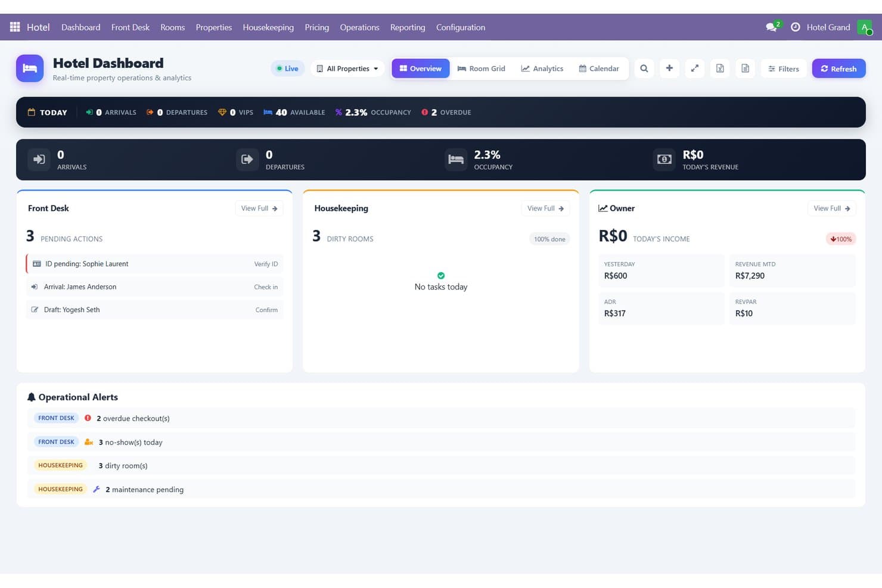This screenshot has height=588, width=882.
Task: Switch to the Overview tab
Action: (x=421, y=69)
